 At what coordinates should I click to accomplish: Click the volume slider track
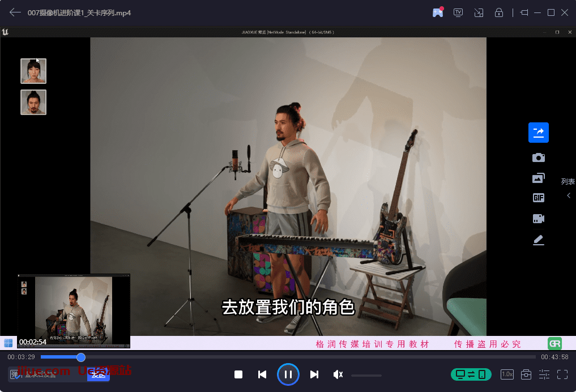pos(366,375)
